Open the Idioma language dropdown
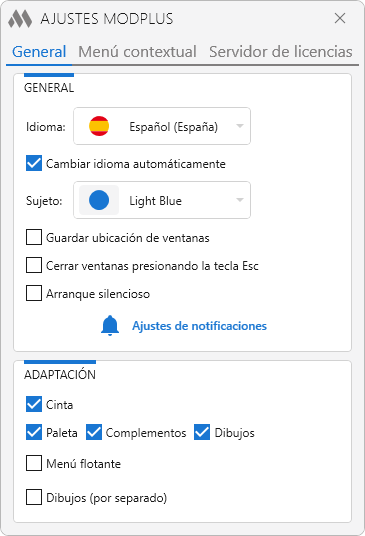This screenshot has width=365, height=536. coord(162,126)
